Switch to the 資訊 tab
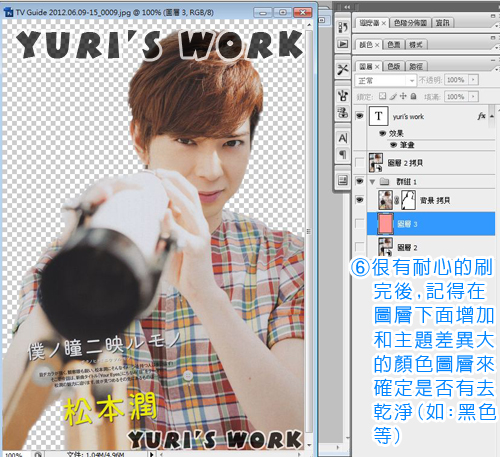The image size is (500, 457). [443, 23]
